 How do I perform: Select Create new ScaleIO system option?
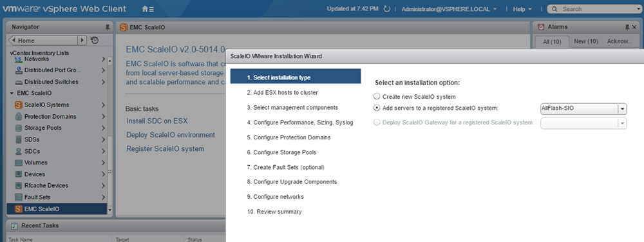377,97
